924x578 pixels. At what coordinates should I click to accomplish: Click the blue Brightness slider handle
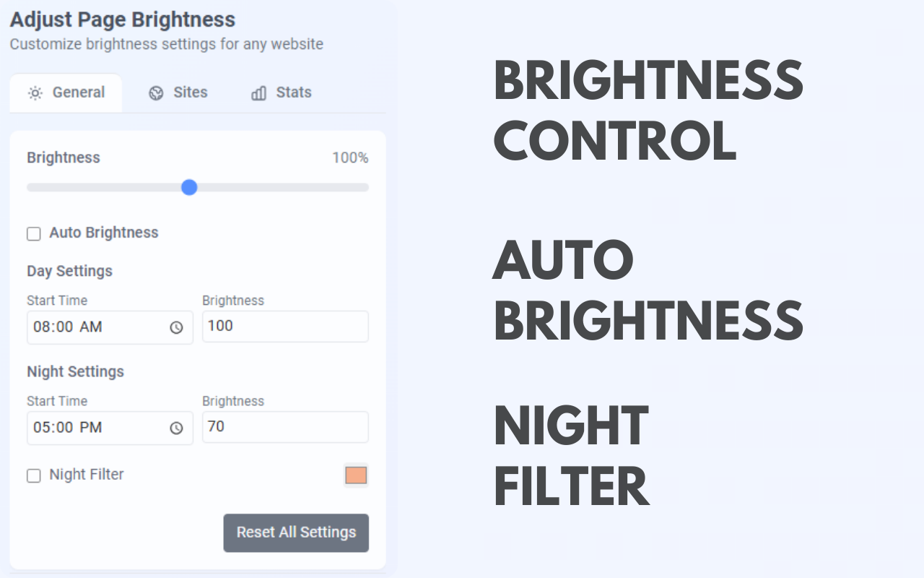pyautogui.click(x=189, y=187)
